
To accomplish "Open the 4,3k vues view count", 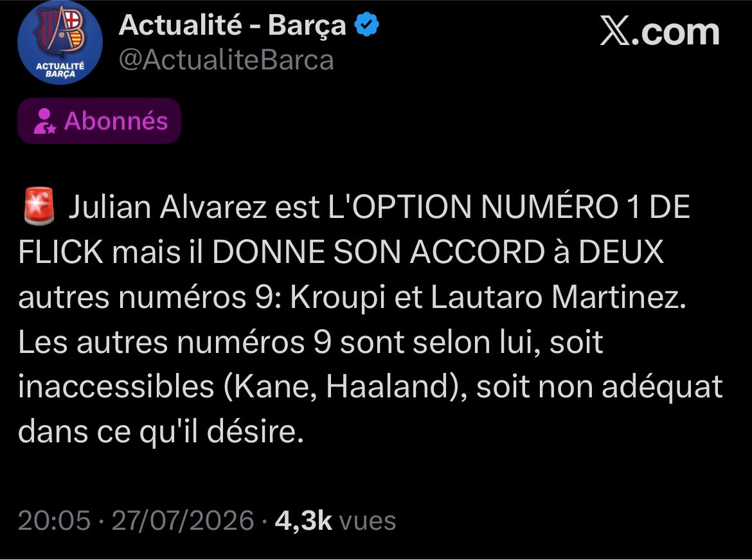I will pos(336,520).
